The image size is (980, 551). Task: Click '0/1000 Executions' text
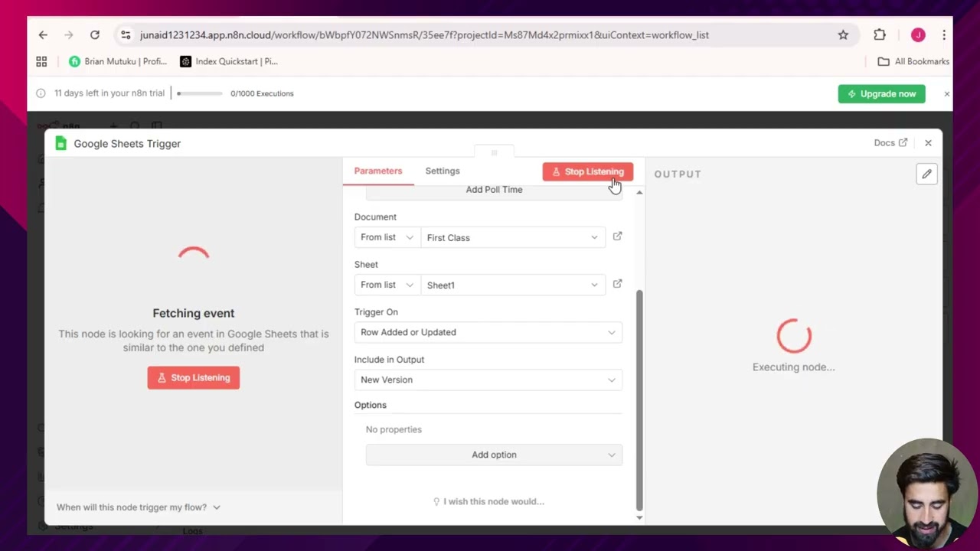click(x=262, y=93)
